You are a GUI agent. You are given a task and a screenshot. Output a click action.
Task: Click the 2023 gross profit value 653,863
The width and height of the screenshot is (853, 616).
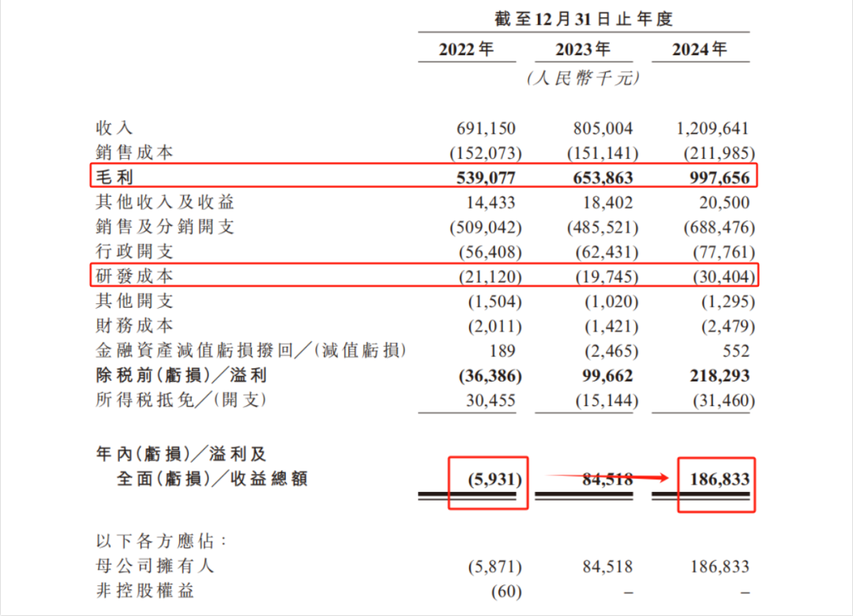coord(599,178)
